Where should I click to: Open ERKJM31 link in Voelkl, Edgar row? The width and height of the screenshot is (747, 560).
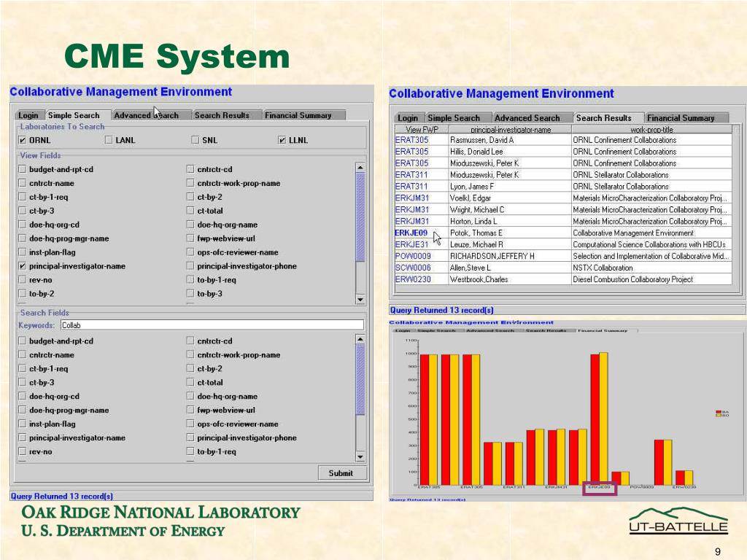pos(412,198)
